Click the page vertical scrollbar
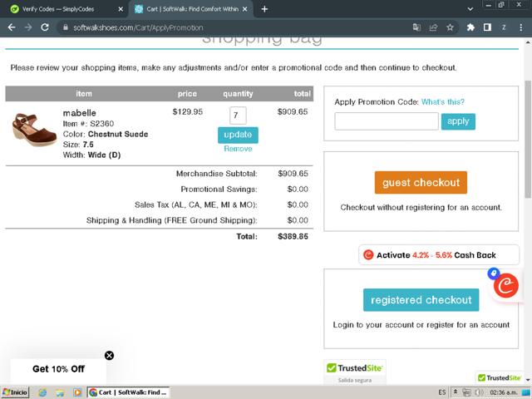 click(x=528, y=139)
